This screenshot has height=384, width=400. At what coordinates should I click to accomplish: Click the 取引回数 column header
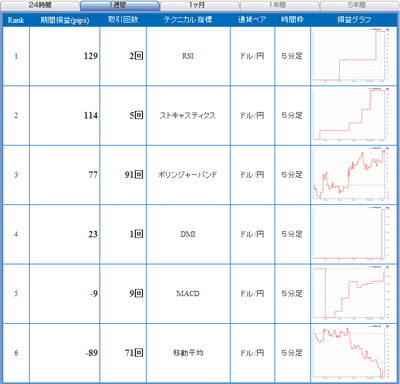click(123, 20)
